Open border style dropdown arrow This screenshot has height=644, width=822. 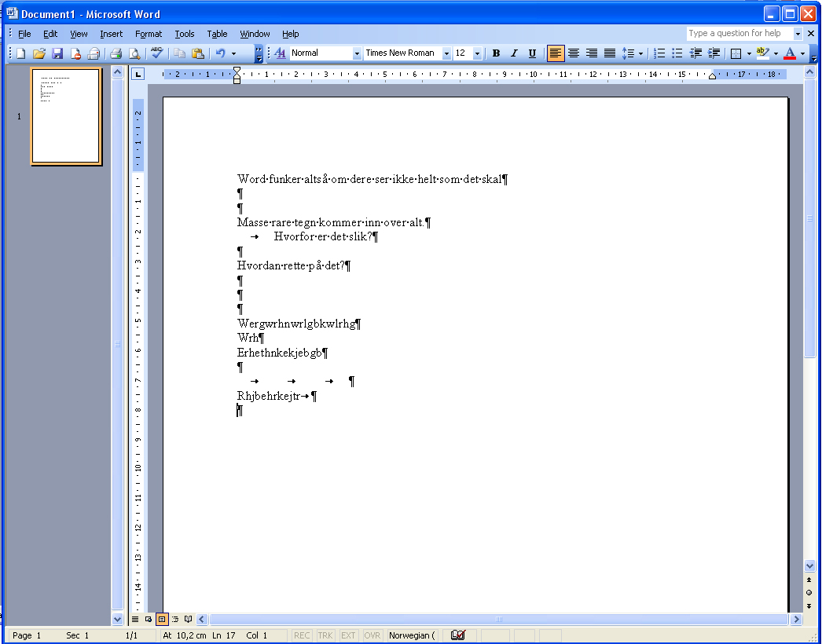click(749, 53)
